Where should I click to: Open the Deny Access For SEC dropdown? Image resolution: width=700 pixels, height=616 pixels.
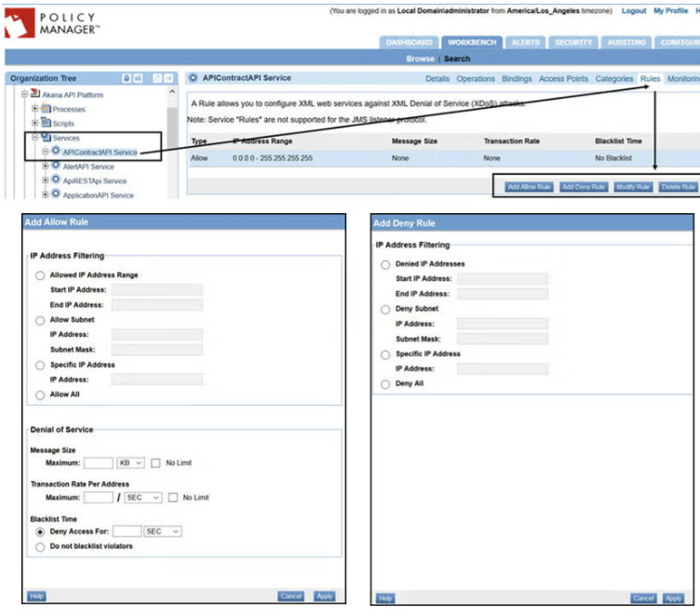click(x=163, y=531)
